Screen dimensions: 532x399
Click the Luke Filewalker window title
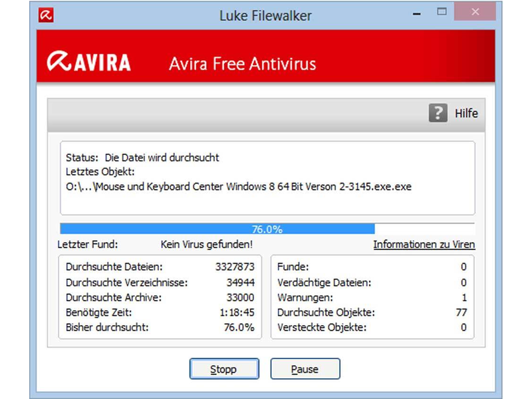point(265,15)
